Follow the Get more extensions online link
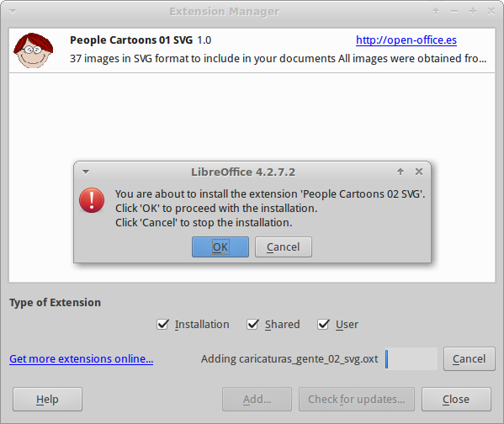The image size is (504, 424). pos(82,358)
